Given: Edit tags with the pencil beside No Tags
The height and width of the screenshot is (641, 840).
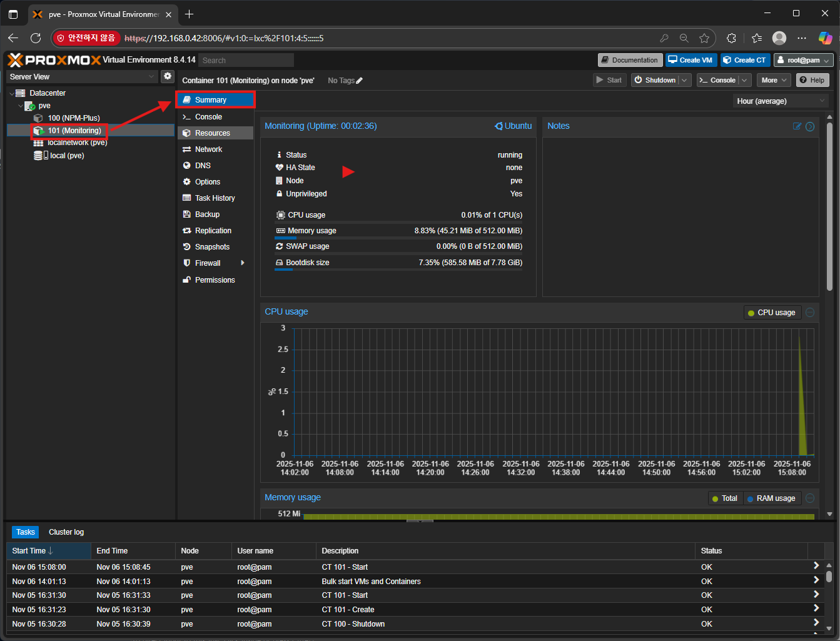Looking at the screenshot, I should coord(359,81).
